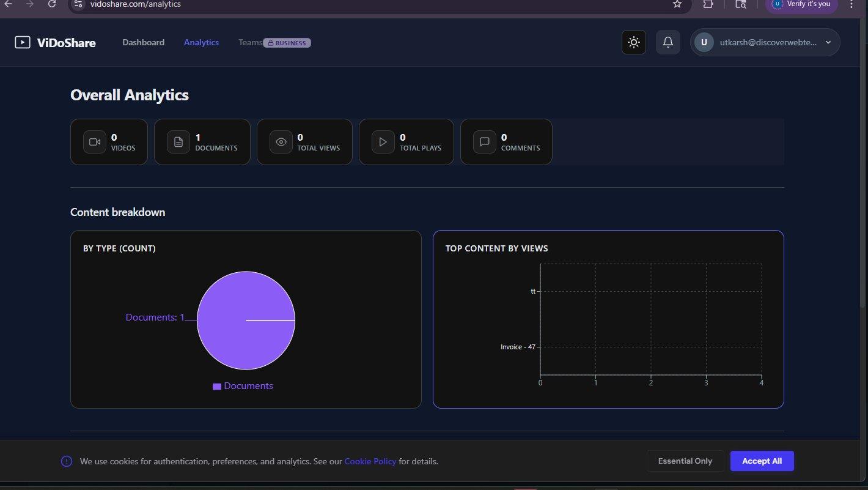Image resolution: width=868 pixels, height=490 pixels.
Task: Click the Content breakdown heading
Action: pyautogui.click(x=118, y=212)
